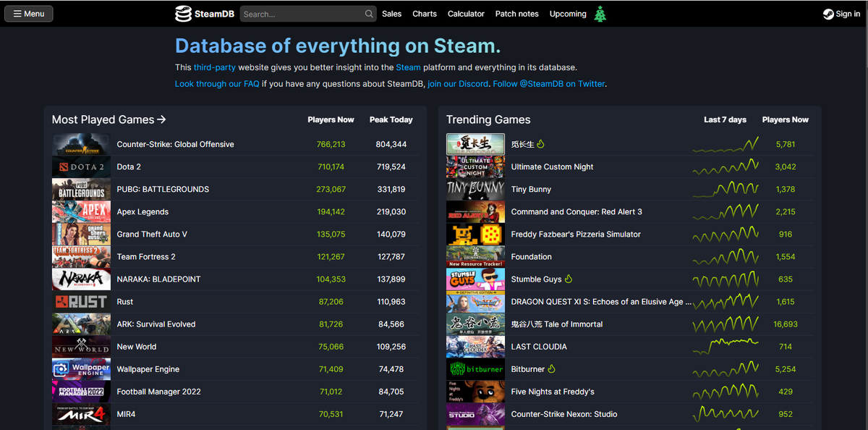Click the Counter-Strike Nexon: Studio thumbnail

click(x=475, y=414)
